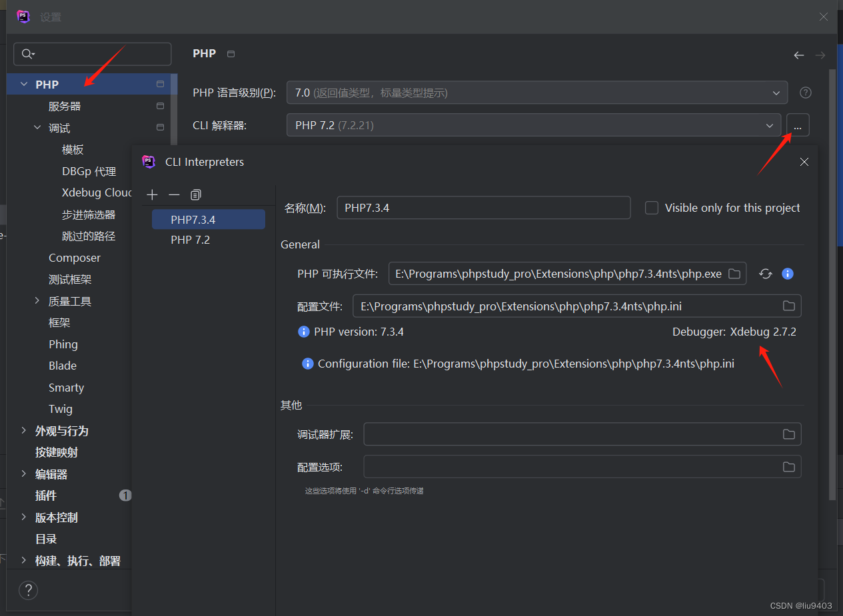Click the info icon beside PHP version 7.3.4
This screenshot has width=843, height=616.
point(304,332)
